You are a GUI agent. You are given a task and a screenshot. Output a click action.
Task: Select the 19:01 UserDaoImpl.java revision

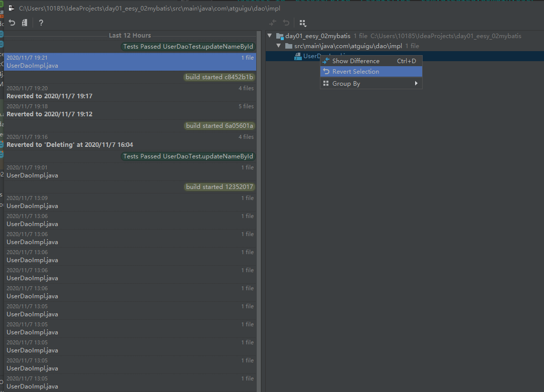(x=32, y=175)
